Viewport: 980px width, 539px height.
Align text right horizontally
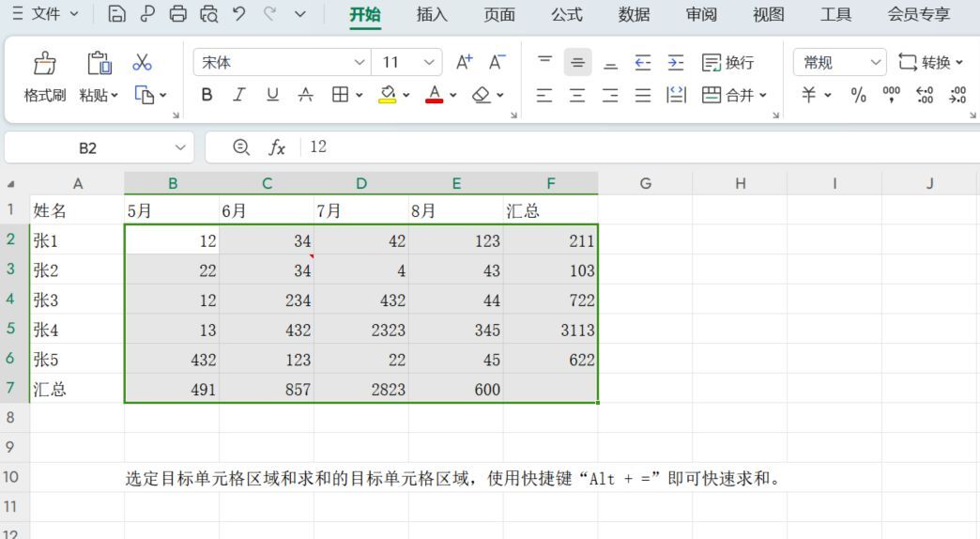tap(610, 95)
